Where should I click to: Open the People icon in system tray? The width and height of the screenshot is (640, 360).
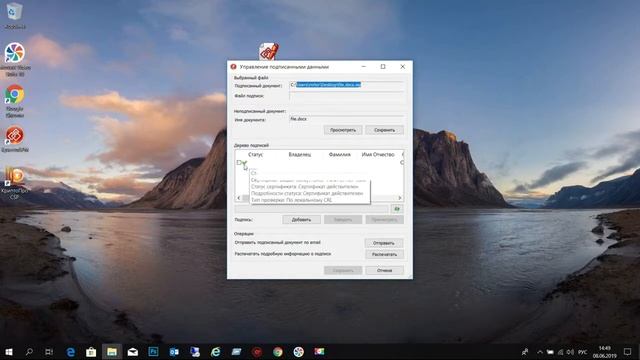[x=525, y=352]
